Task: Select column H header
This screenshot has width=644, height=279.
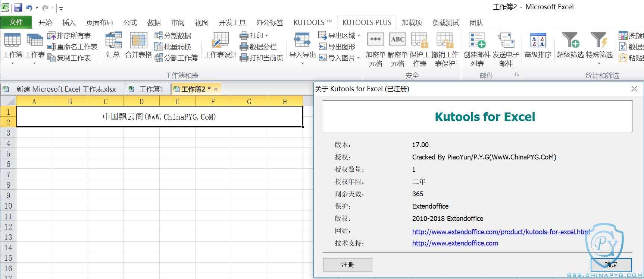Action: click(285, 101)
